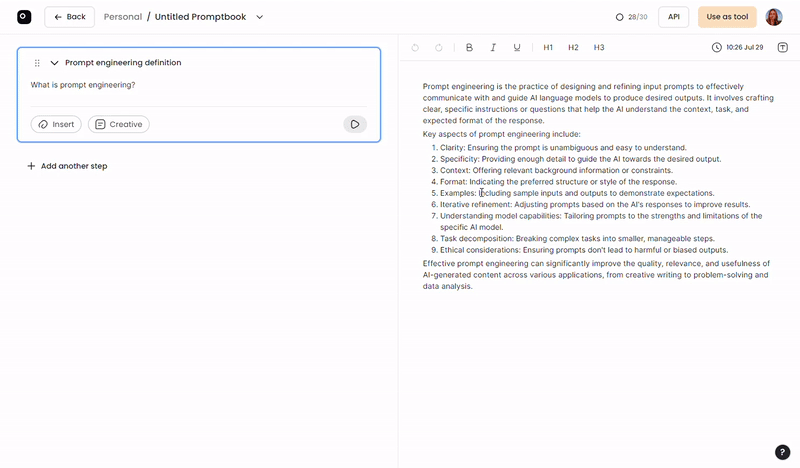Collapse the Prompt engineering definition step
Viewport: 800px width, 468px height.
click(x=54, y=63)
